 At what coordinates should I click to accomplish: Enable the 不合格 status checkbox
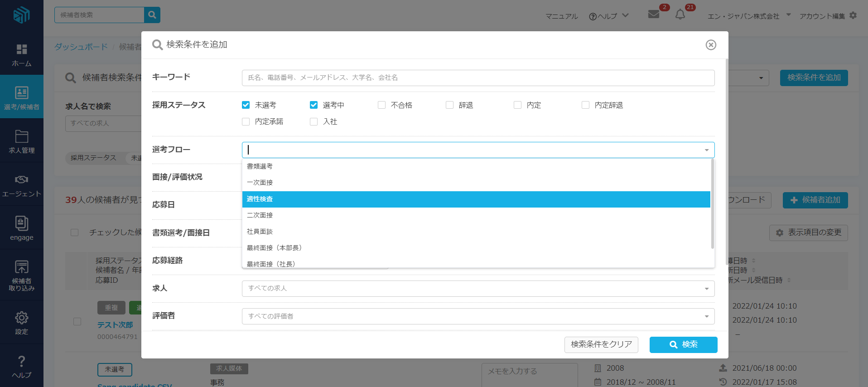pos(382,105)
